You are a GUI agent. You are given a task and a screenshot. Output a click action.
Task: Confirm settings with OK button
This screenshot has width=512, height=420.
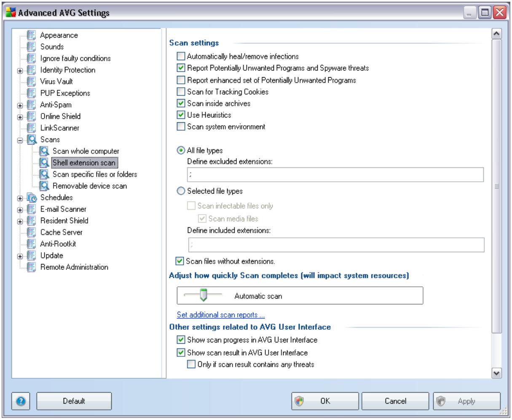(324, 401)
